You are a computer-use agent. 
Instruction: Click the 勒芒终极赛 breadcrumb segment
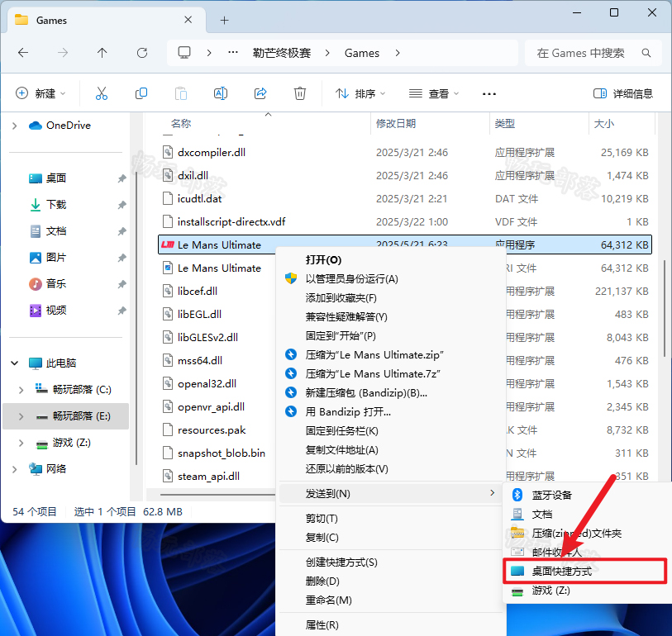282,53
